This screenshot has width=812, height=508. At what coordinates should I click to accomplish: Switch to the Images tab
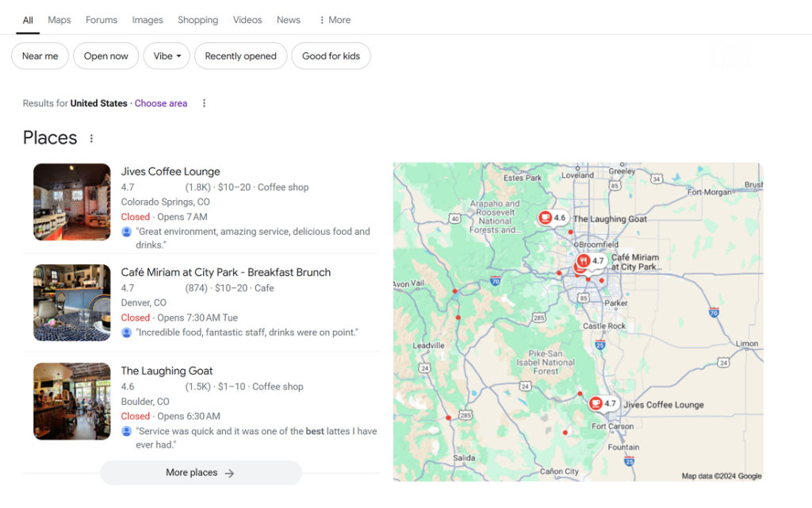147,20
